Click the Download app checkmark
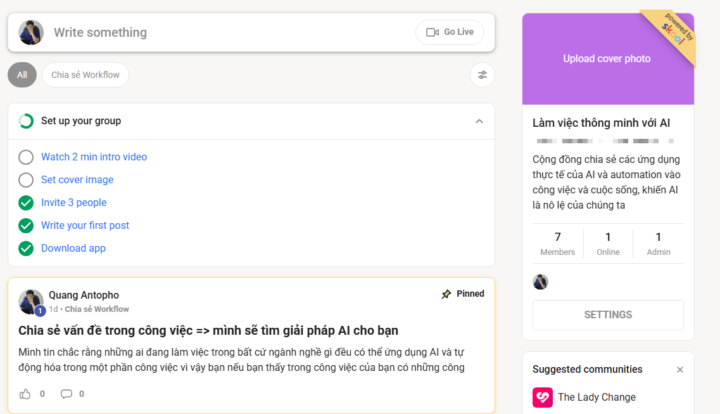The height and width of the screenshot is (414, 720). pyautogui.click(x=26, y=248)
